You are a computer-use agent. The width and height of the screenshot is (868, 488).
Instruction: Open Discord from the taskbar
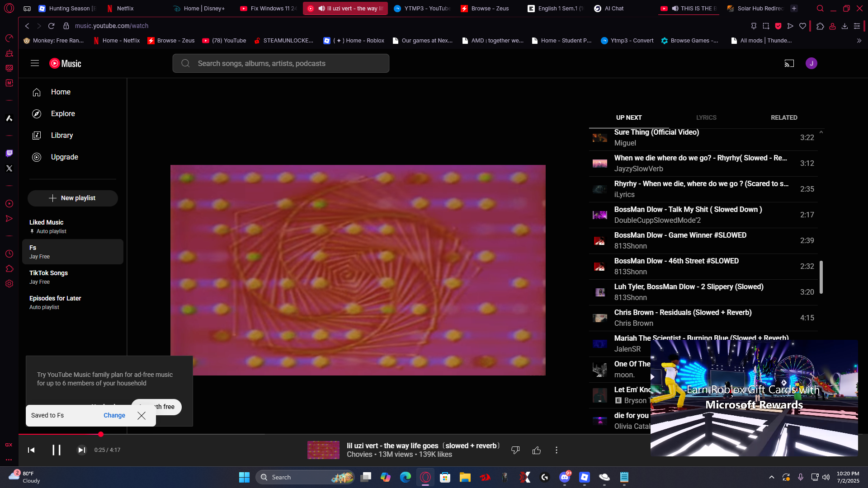coord(565,477)
